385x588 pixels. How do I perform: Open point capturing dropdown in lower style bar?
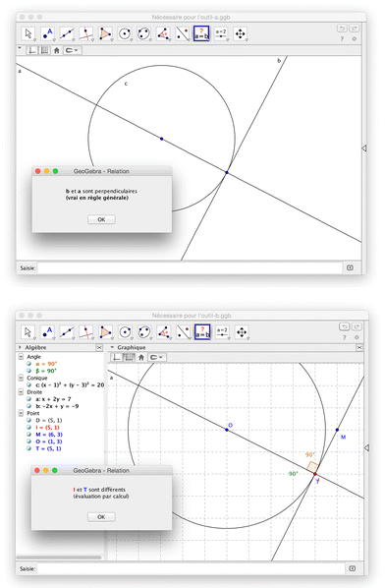click(156, 357)
